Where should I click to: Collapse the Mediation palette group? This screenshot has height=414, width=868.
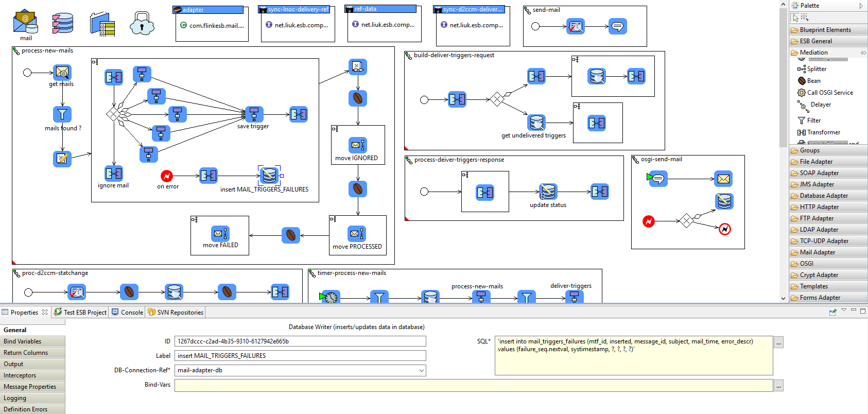tap(813, 53)
